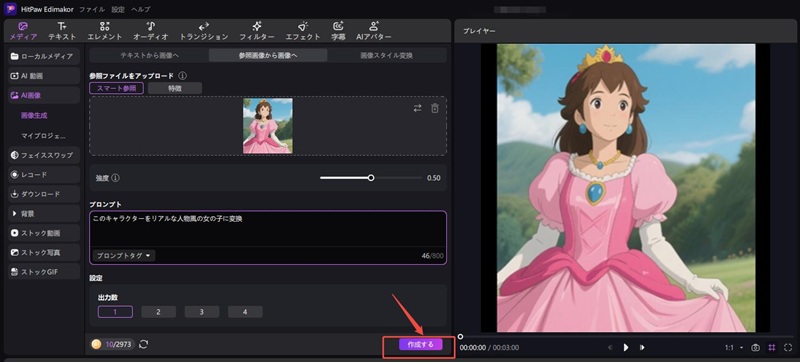
Task: Select マイプロジェ... sub-item
Action: [43, 136]
